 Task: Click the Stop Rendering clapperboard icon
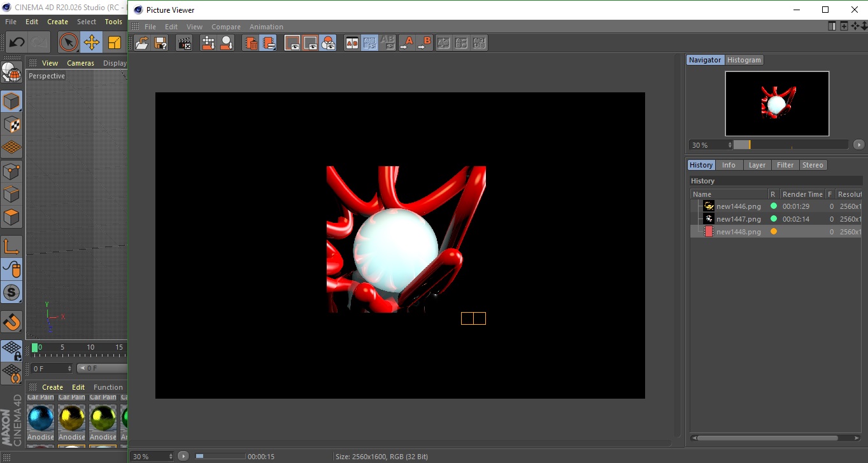(185, 43)
